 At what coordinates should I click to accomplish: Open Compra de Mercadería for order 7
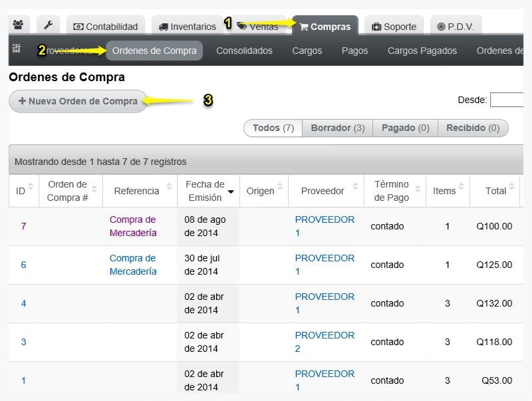coord(133,226)
